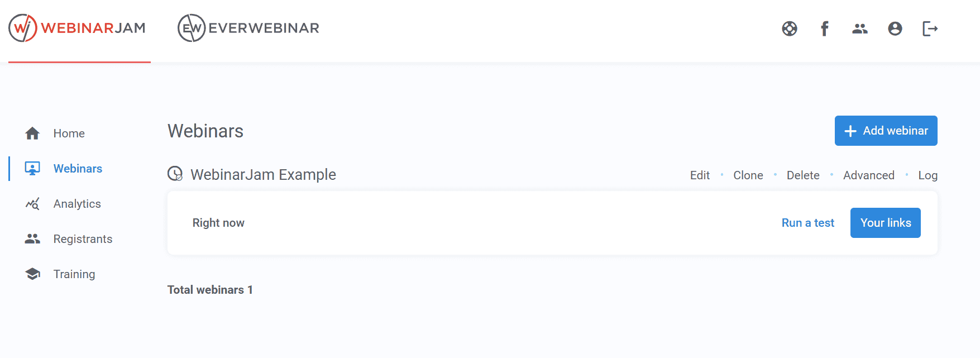Open the community people icon in header

tap(860, 28)
